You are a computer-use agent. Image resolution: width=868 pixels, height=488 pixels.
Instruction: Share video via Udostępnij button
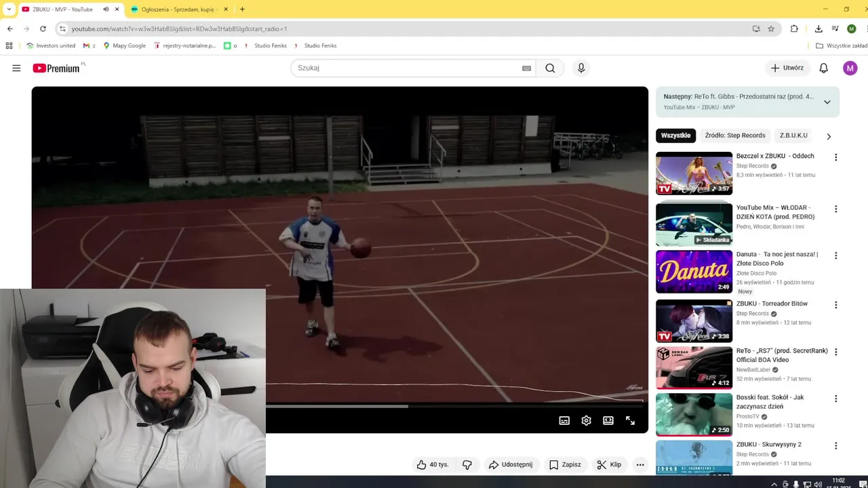click(x=511, y=464)
